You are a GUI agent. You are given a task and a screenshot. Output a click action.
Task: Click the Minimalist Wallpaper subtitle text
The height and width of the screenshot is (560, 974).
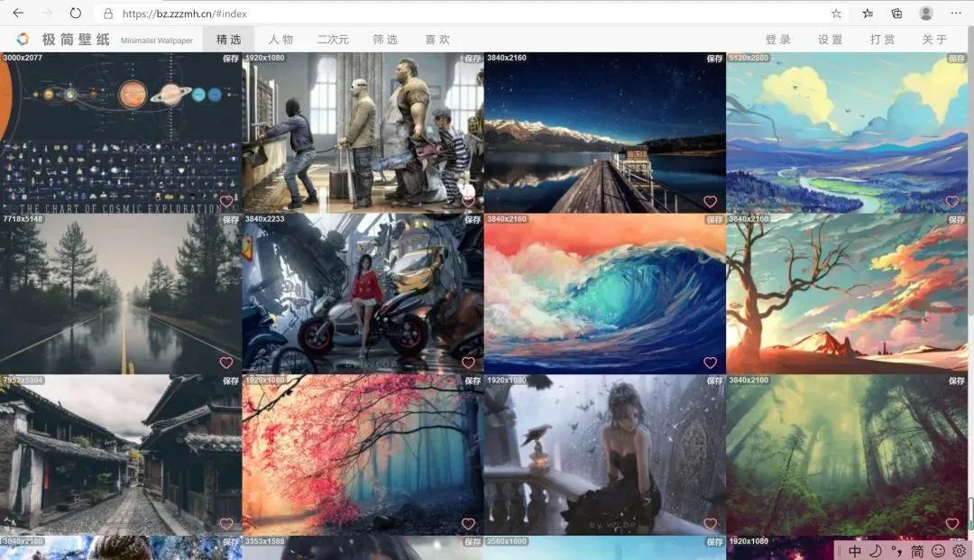tap(157, 41)
